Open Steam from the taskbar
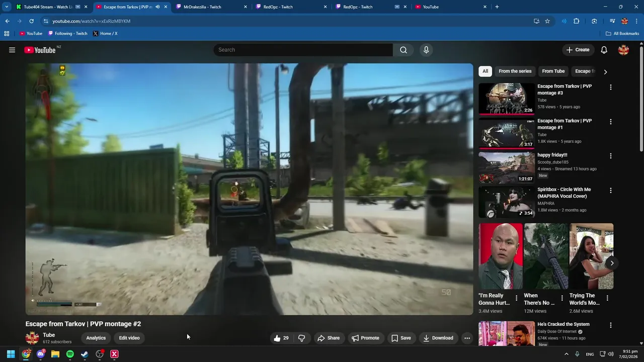Screen dimensions: 644x362 tap(85, 354)
